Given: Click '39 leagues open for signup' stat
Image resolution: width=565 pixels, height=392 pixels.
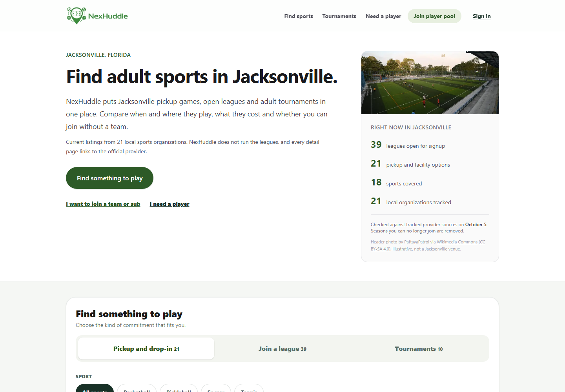Looking at the screenshot, I should [x=408, y=145].
